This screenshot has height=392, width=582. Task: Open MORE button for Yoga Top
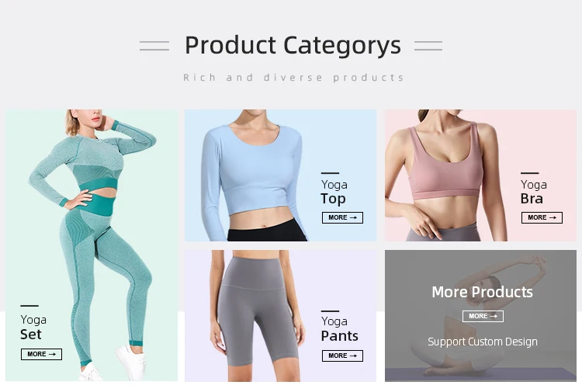click(x=342, y=217)
